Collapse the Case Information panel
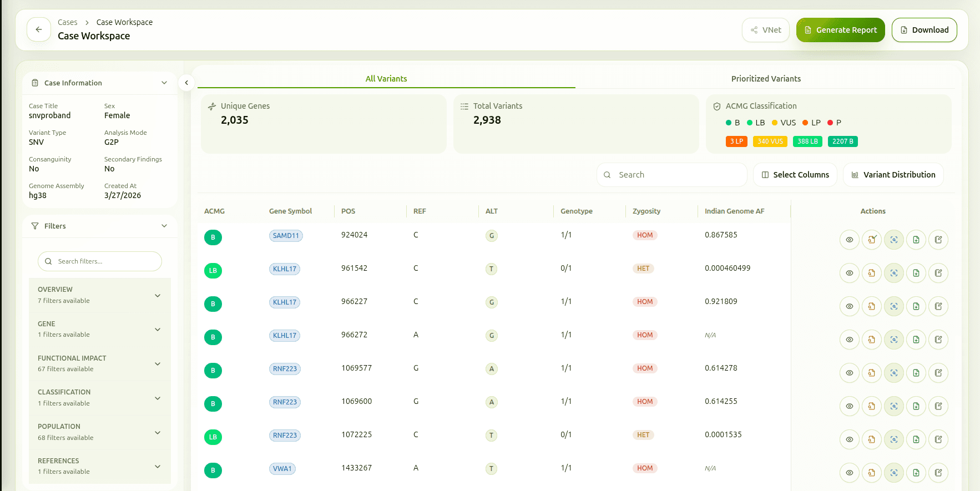The image size is (980, 491). (x=164, y=83)
